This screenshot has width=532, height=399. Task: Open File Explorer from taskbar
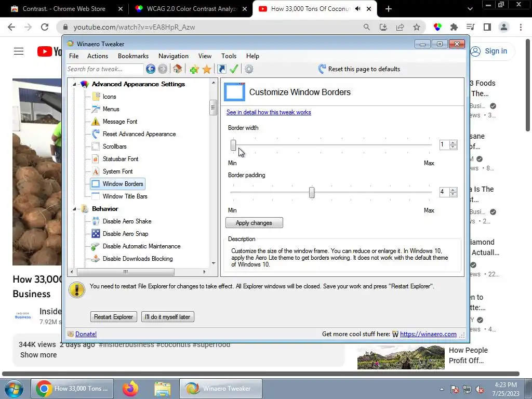[163, 389]
